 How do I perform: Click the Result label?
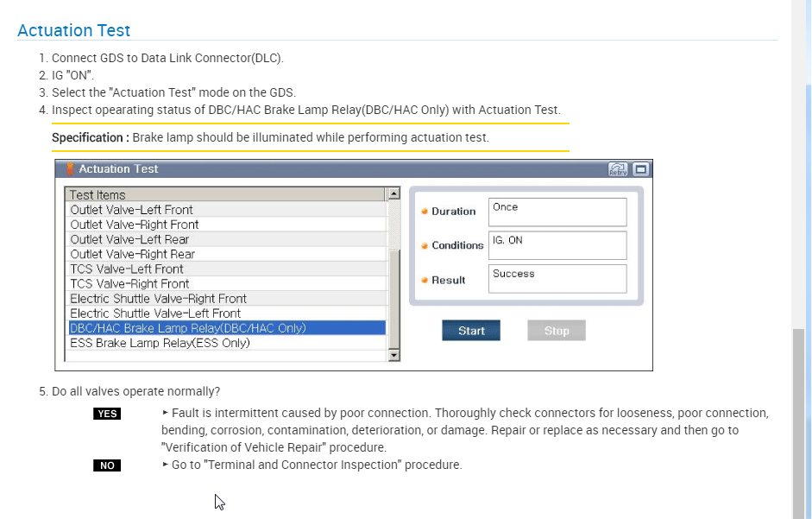[449, 280]
